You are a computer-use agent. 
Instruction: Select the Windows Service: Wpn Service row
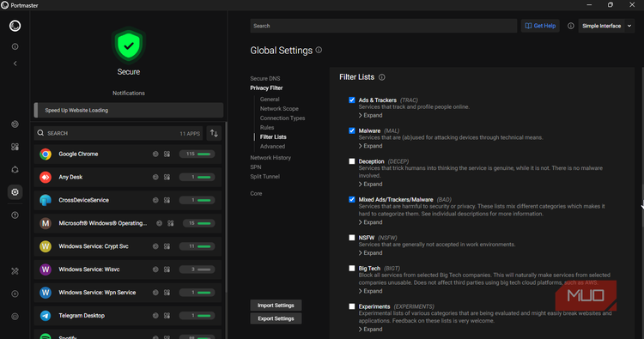[x=128, y=293]
